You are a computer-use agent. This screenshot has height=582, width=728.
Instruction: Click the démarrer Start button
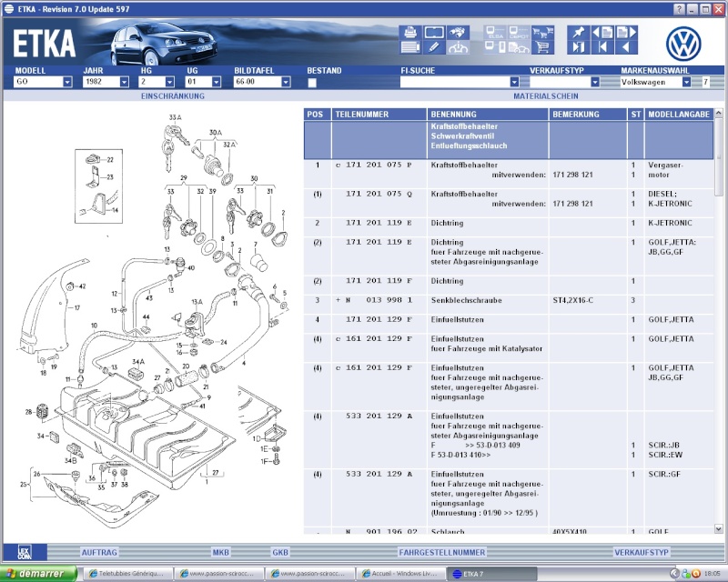point(38,574)
